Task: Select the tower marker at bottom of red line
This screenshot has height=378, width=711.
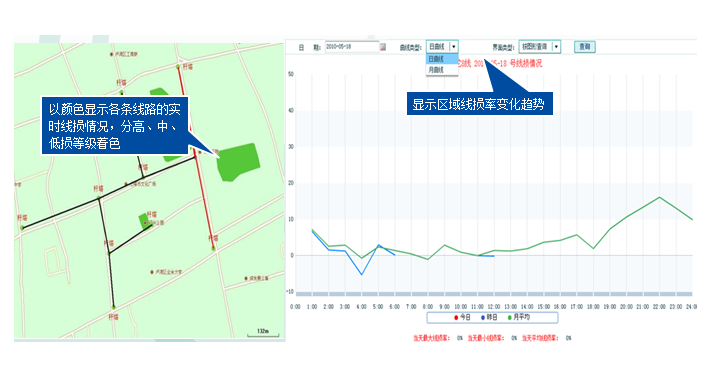Action: 213,248
